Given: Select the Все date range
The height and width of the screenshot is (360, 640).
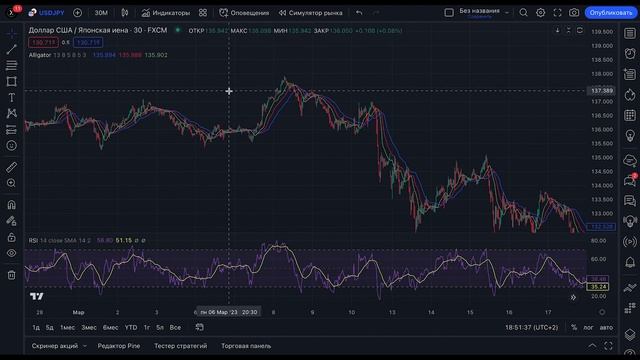Looking at the screenshot, I should [x=175, y=327].
